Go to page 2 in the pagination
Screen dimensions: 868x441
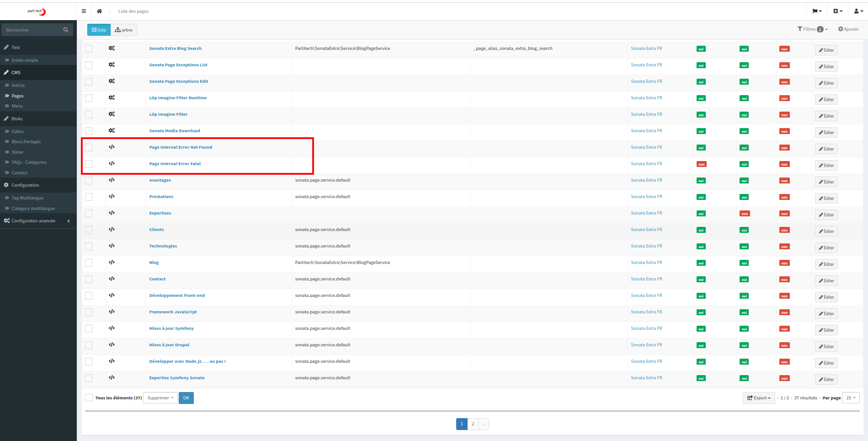(x=473, y=424)
